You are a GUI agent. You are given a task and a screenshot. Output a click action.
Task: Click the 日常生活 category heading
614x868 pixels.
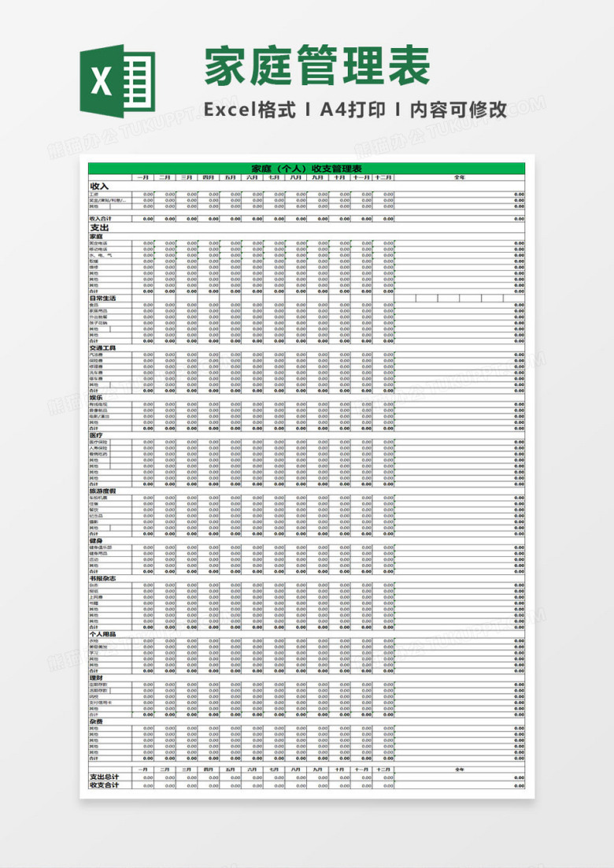click(103, 299)
